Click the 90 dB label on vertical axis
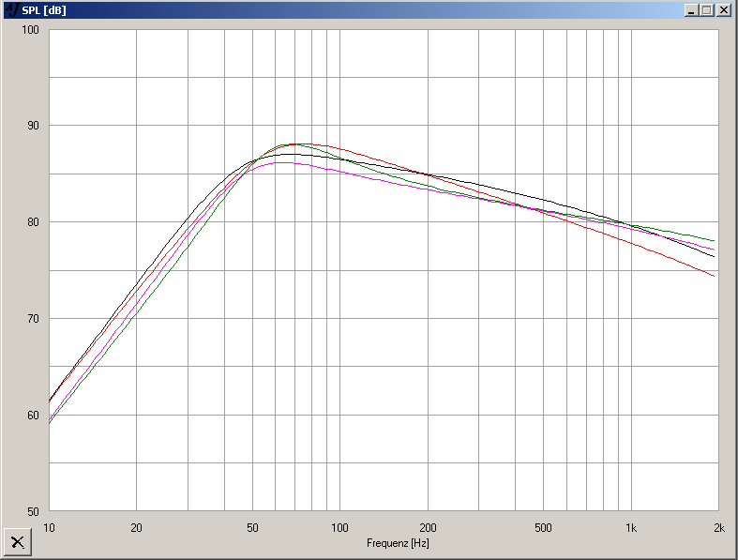This screenshot has height=560, width=738. [x=32, y=126]
